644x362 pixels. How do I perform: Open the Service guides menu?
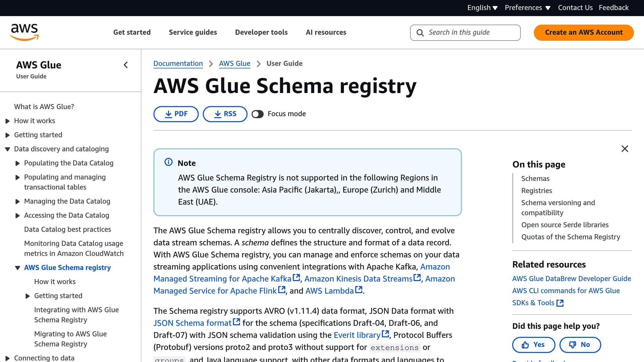click(x=193, y=32)
